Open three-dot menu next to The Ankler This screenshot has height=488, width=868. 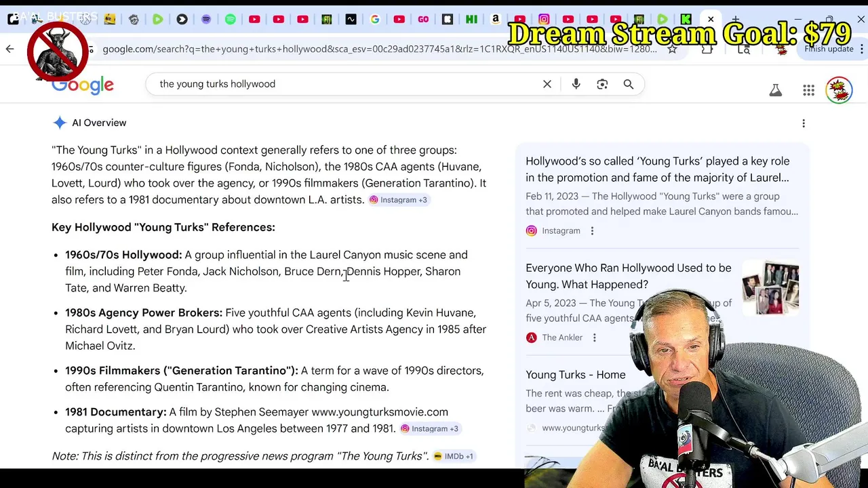pos(595,338)
